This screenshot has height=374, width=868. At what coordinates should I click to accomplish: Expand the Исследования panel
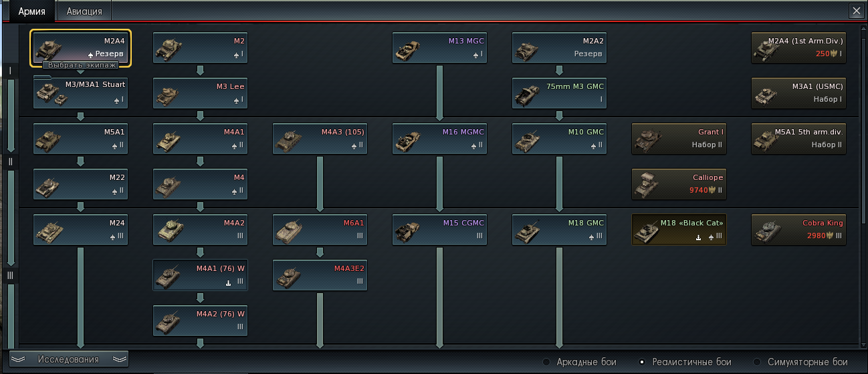click(x=69, y=359)
